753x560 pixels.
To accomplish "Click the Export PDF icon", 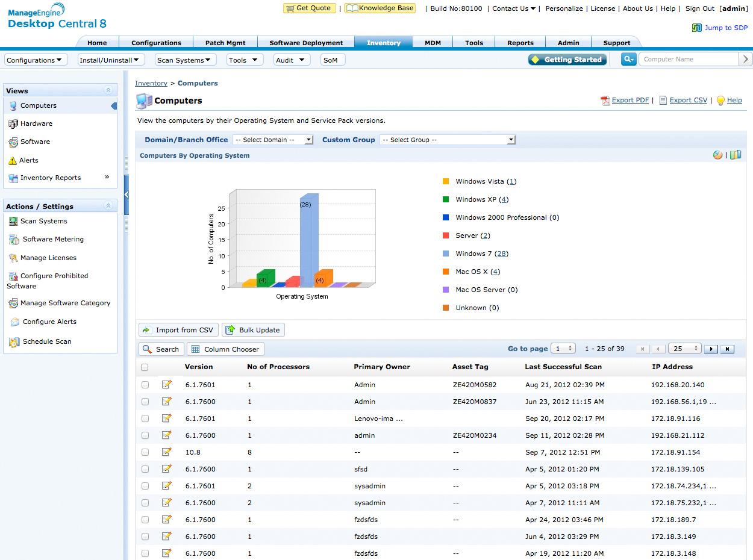I will 605,101.
